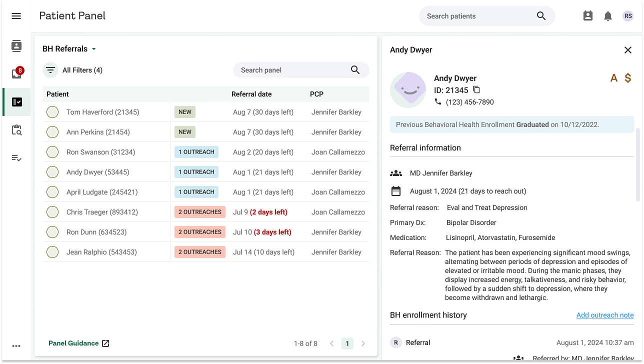Image resolution: width=644 pixels, height=364 pixels.
Task: Click the A flag icon for Andy Dwyer
Action: [x=614, y=78]
